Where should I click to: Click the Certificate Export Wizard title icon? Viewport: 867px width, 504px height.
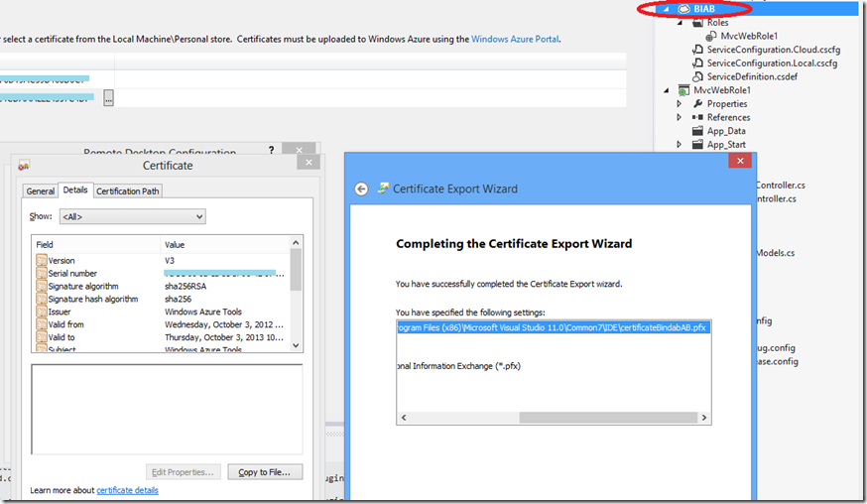[383, 189]
